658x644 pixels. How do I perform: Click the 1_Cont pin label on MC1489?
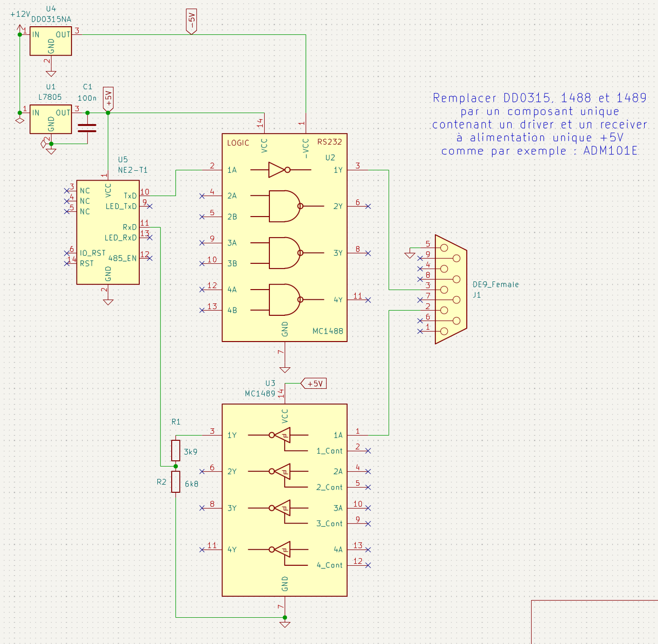pos(330,451)
